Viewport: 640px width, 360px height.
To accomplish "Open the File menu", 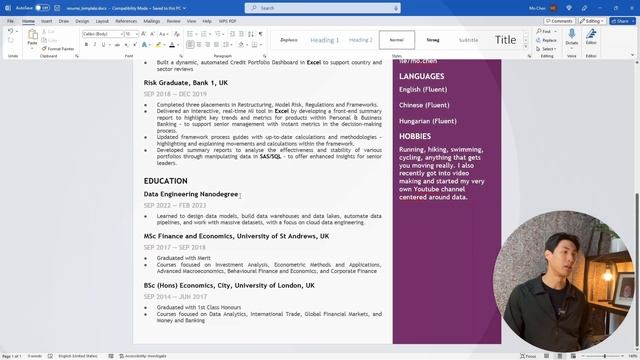I will pyautogui.click(x=10, y=21).
